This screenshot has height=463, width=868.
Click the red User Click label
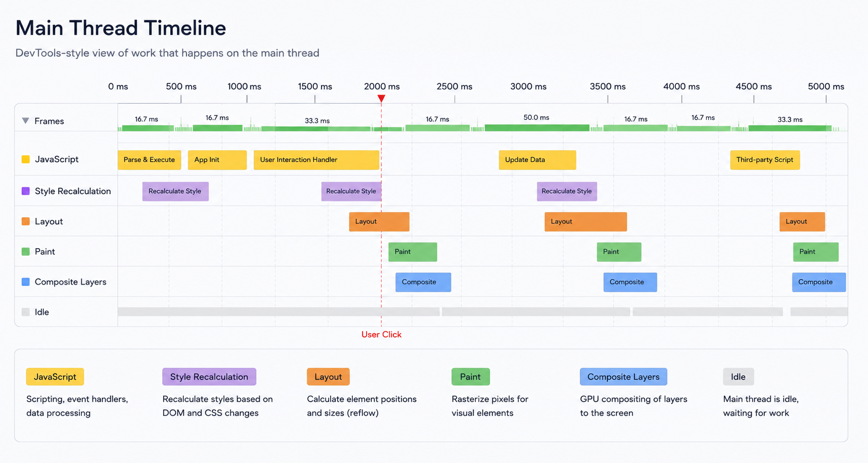click(x=381, y=335)
